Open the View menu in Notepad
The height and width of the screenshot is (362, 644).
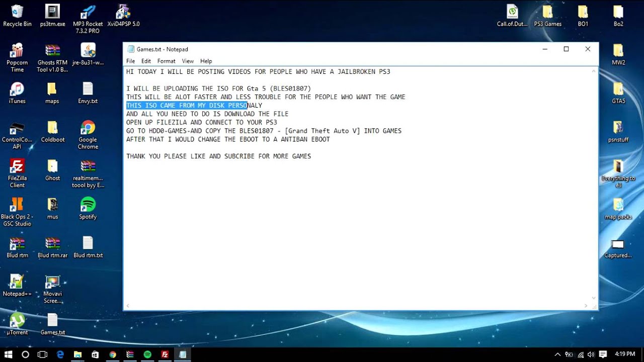point(188,61)
